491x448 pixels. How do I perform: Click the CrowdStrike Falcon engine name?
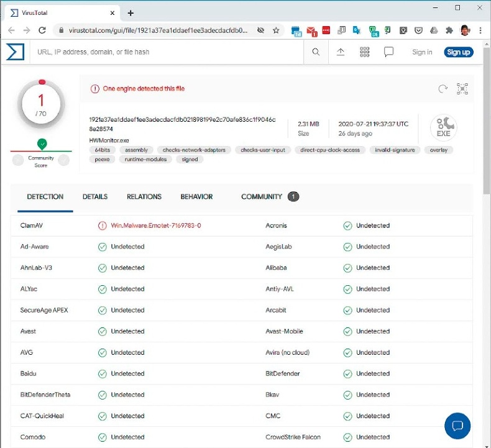[x=293, y=437]
